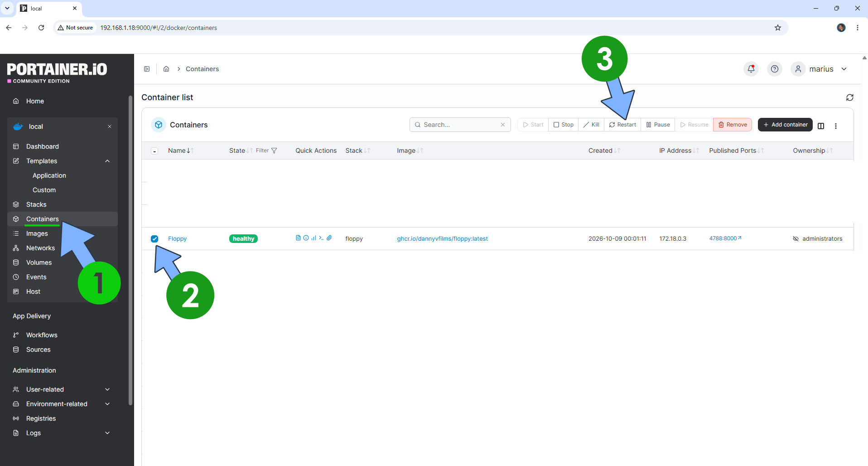Open the notifications bell icon
The height and width of the screenshot is (466, 868).
click(x=751, y=69)
